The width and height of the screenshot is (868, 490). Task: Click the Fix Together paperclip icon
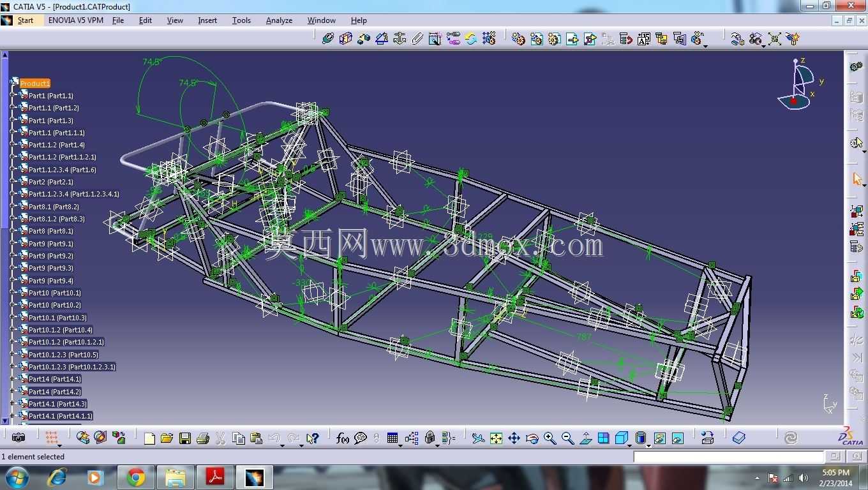coord(417,39)
